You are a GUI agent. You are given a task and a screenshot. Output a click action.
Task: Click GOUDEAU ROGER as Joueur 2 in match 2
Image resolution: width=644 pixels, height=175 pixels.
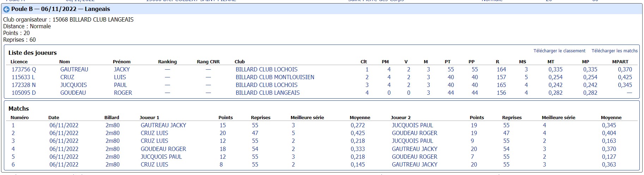pyautogui.click(x=414, y=133)
